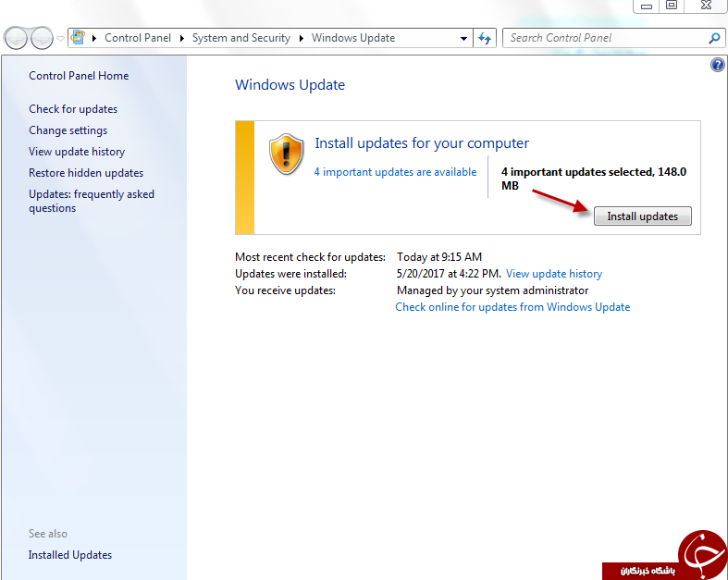Click Check for updates in sidebar
Screen dimensions: 728x580
pyautogui.click(x=73, y=109)
